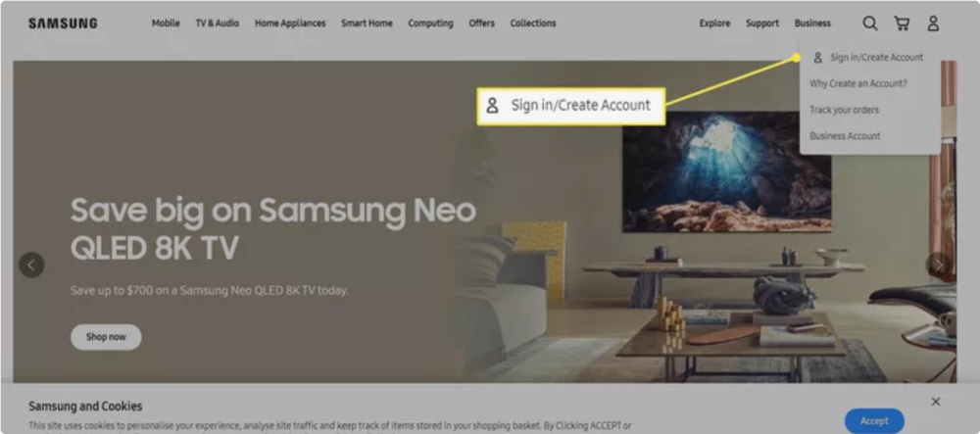Open the TV & Audio menu
Screen dimensions: 980x434
(217, 24)
